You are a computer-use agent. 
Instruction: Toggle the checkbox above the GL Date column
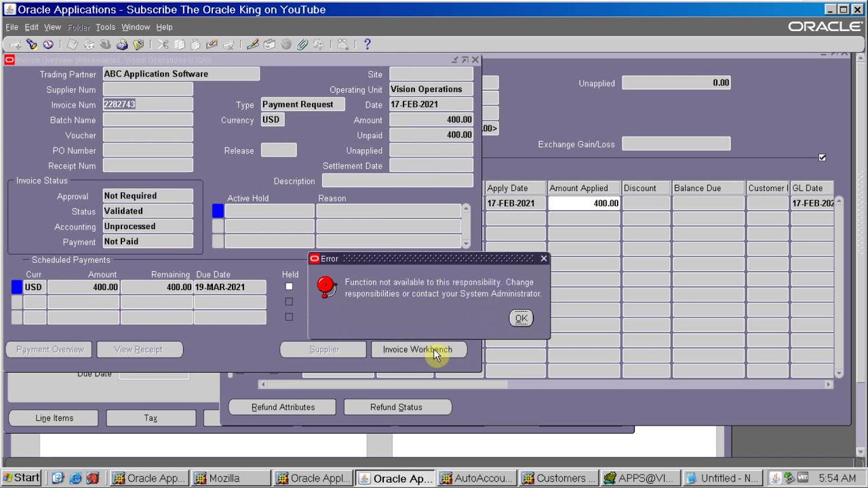pos(822,157)
